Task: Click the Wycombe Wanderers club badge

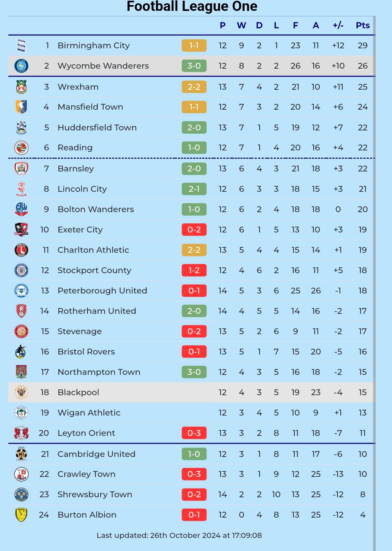Action: tap(21, 66)
